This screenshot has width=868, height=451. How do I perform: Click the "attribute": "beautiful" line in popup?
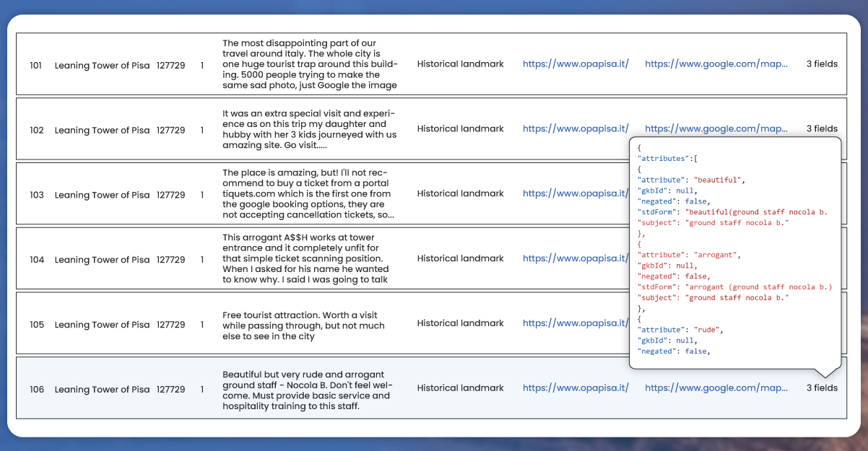[x=691, y=180]
